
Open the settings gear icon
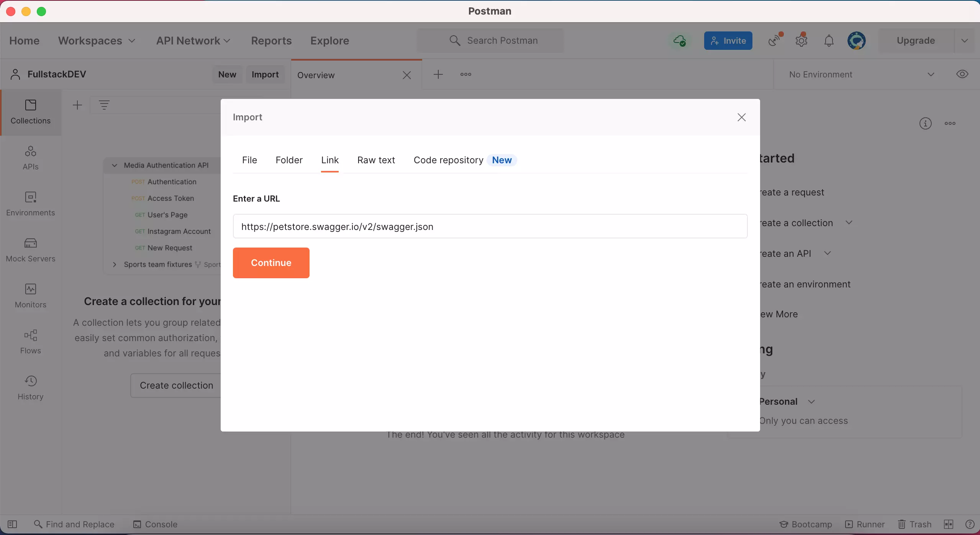801,40
